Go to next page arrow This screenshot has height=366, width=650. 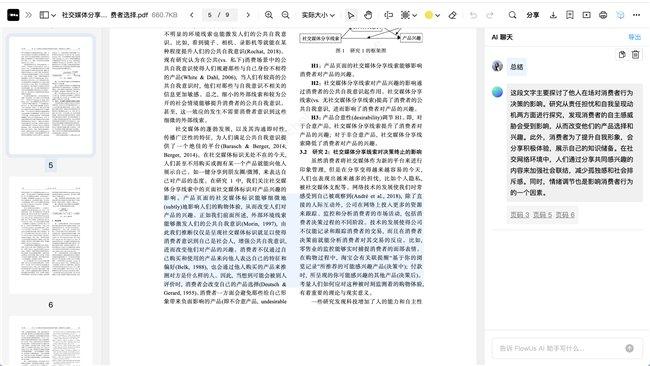click(x=248, y=15)
